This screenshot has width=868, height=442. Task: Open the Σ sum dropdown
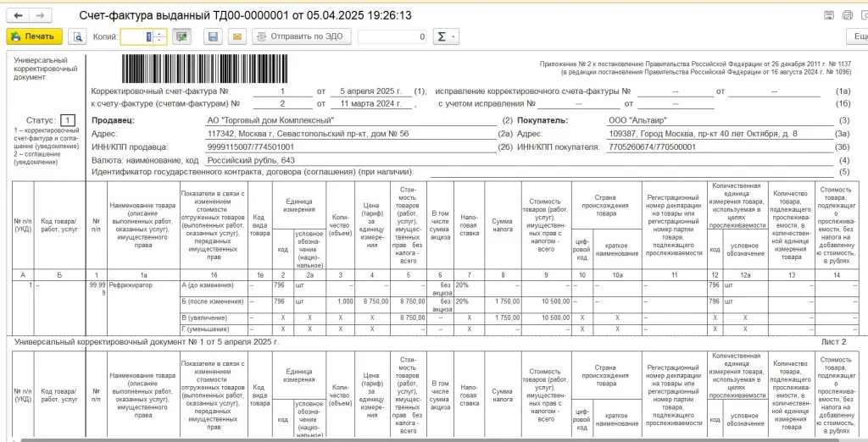coord(446,37)
